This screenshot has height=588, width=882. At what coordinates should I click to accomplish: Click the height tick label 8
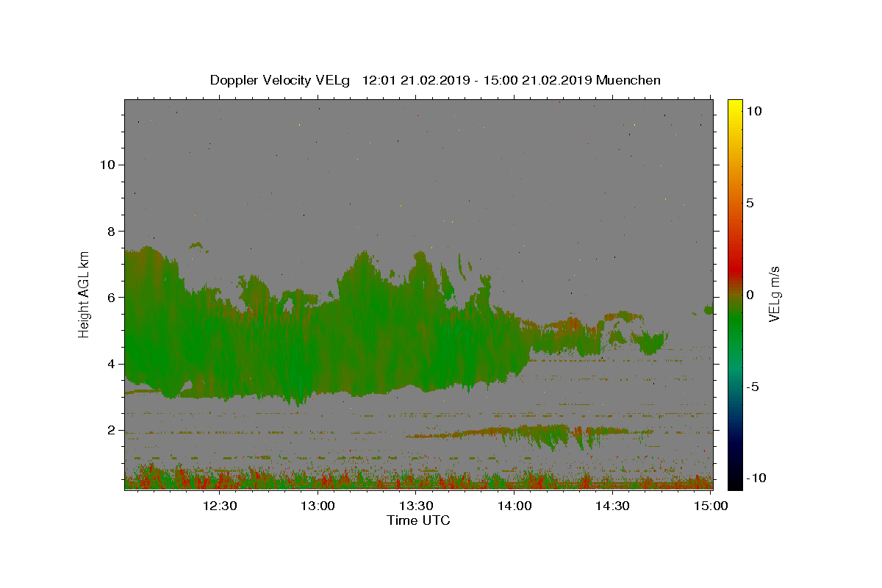[112, 231]
